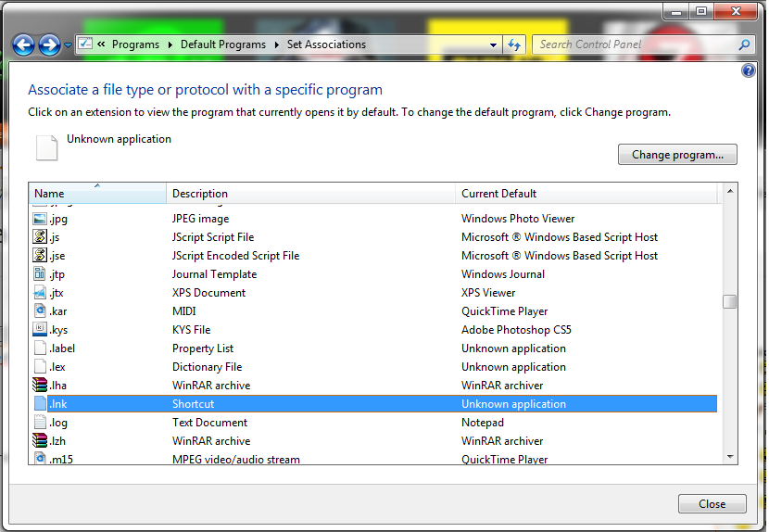Screen dimensions: 769x532
Task: Open the address bar history dropdown
Action: click(493, 44)
